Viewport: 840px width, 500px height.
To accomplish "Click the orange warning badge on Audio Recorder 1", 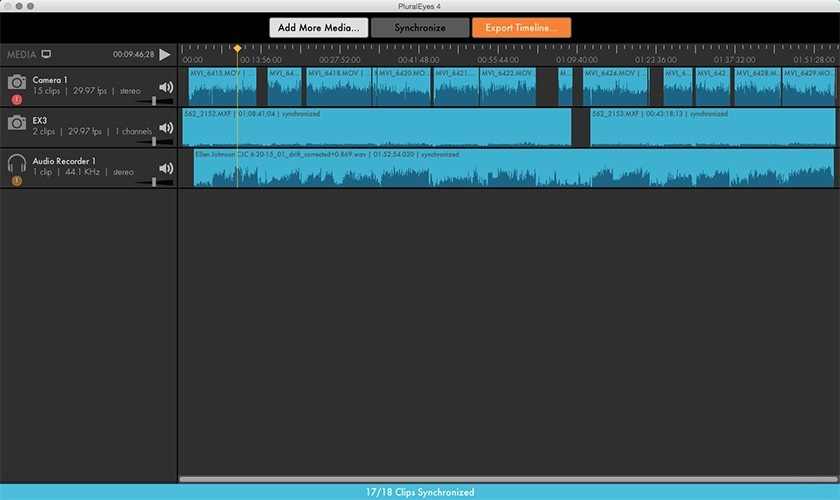I will 17,181.
